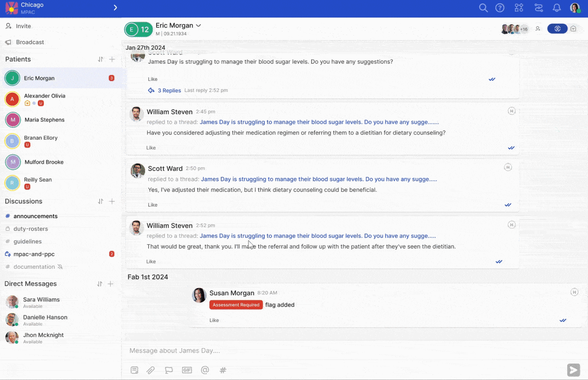Click the Assessment Required red flag tag
Image resolution: width=588 pixels, height=380 pixels.
click(236, 305)
